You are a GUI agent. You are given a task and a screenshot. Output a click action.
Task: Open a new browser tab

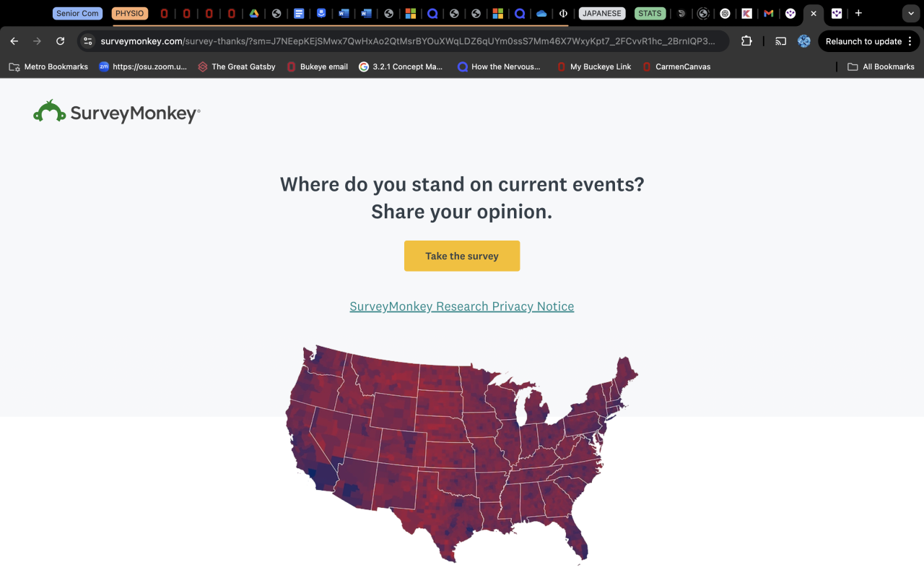(x=858, y=13)
